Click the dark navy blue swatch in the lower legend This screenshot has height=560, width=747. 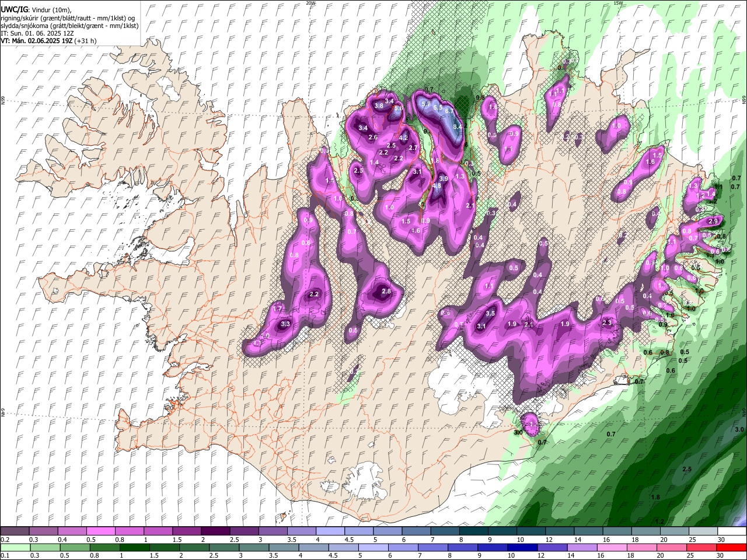tap(522, 547)
